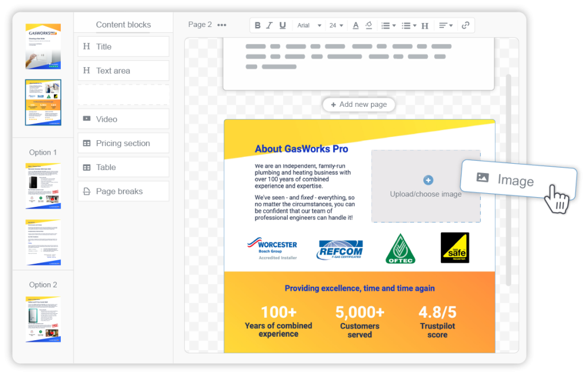The image size is (588, 377).
Task: Toggle italic formatting
Action: click(269, 25)
